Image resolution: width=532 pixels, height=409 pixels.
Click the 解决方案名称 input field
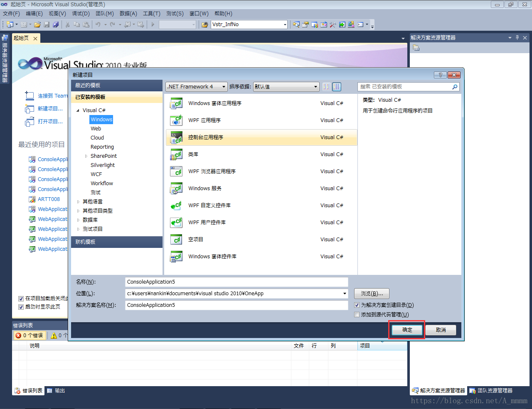[236, 305]
